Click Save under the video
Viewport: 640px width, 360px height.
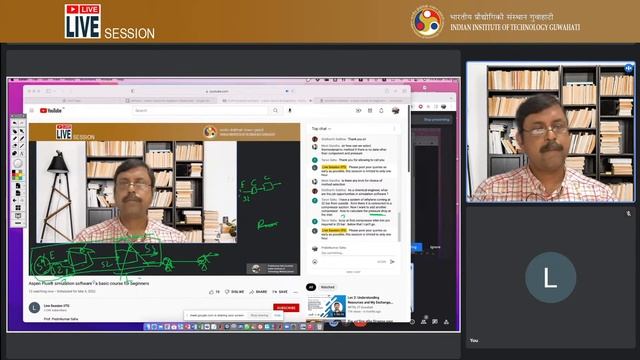coord(280,292)
